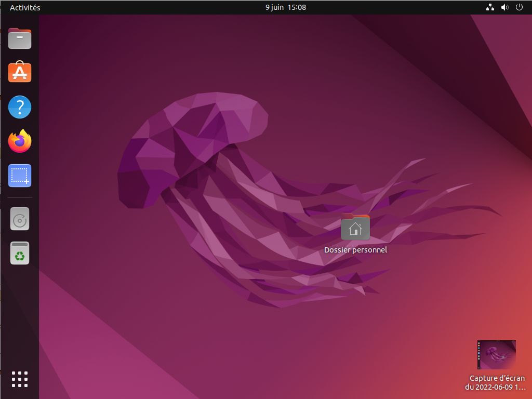Launch Ubuntu Software from the dock
This screenshot has width=532, height=399.
click(20, 72)
